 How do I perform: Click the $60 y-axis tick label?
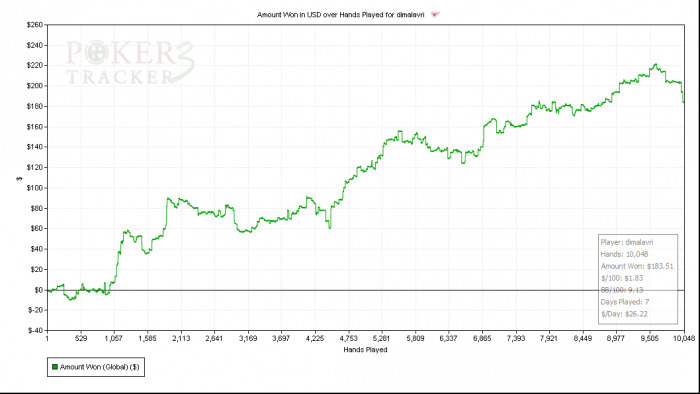coord(37,228)
